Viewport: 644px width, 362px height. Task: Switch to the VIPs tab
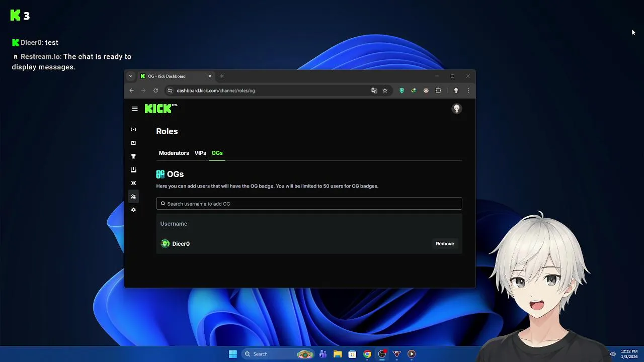tap(200, 153)
